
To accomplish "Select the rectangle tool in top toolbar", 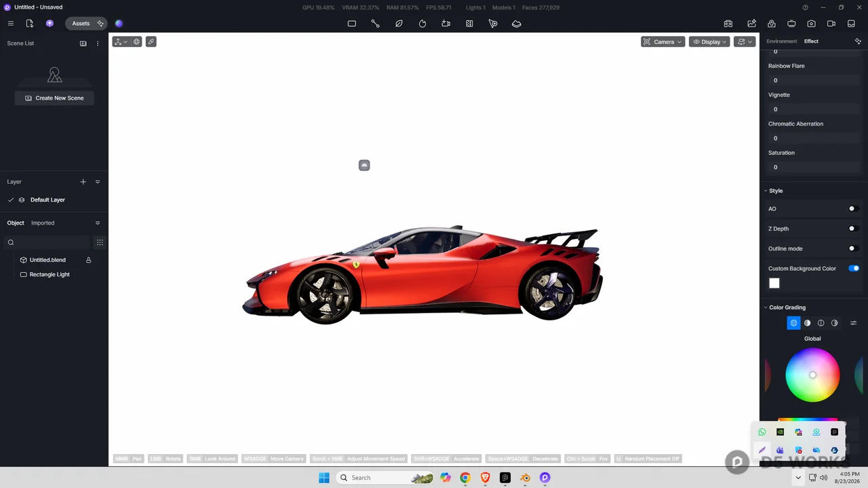I will [352, 23].
